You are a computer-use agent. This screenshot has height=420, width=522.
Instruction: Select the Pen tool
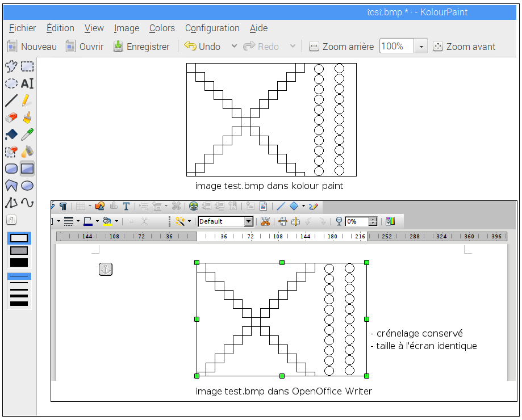tap(27, 100)
